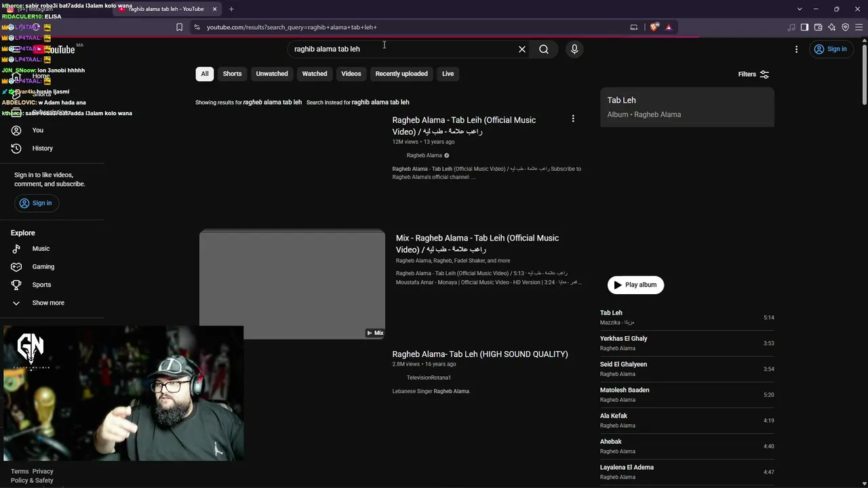Click sidebar Sign in button
The width and height of the screenshot is (868, 488).
[x=36, y=203]
